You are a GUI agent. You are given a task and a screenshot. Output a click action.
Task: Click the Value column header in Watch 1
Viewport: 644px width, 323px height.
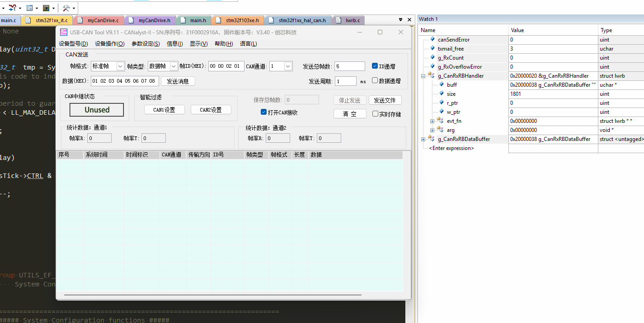pos(553,30)
